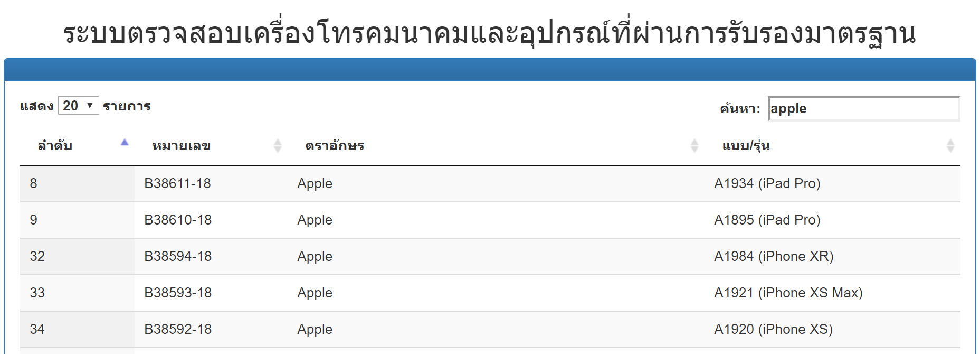980x354 pixels.
Task: Click the B38594-18 certificate number
Action: tap(178, 256)
